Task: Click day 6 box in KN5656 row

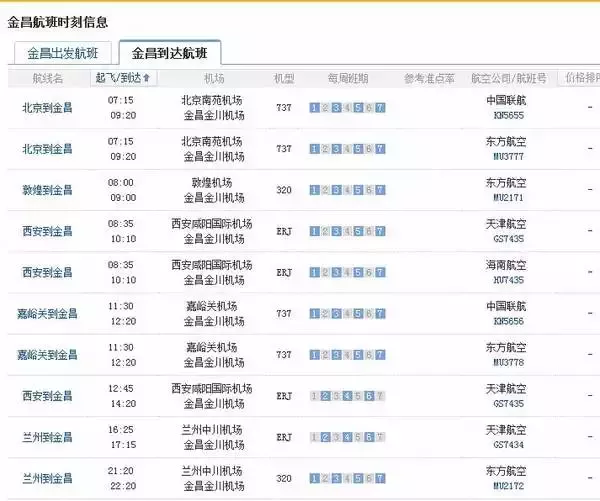Action: point(369,314)
